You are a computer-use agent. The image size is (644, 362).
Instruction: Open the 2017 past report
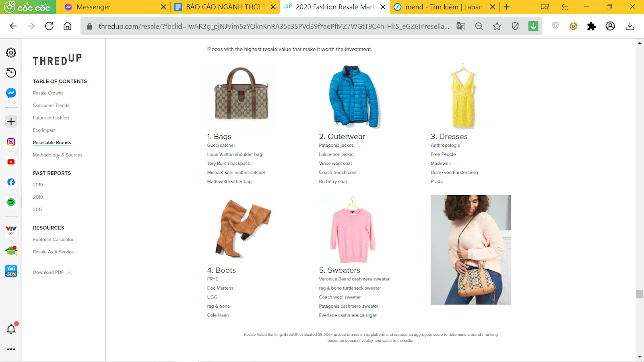click(38, 210)
